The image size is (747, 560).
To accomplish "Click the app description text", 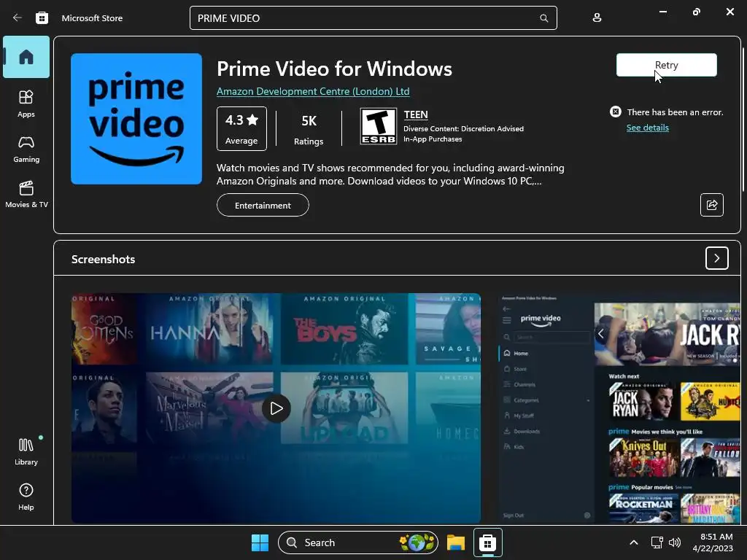I will point(390,174).
